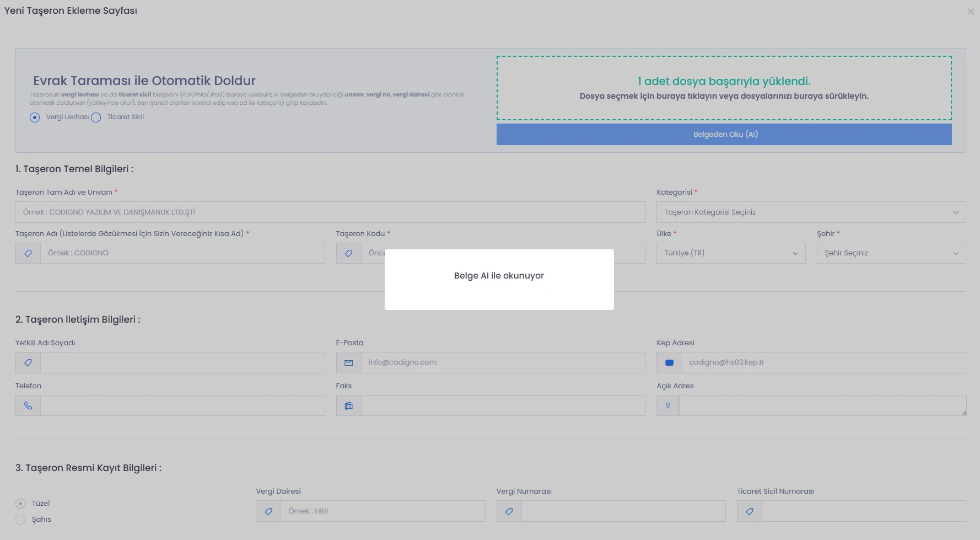Click the tag icon beside Vergi Dairesi
The height and width of the screenshot is (540, 980).
pyautogui.click(x=268, y=511)
